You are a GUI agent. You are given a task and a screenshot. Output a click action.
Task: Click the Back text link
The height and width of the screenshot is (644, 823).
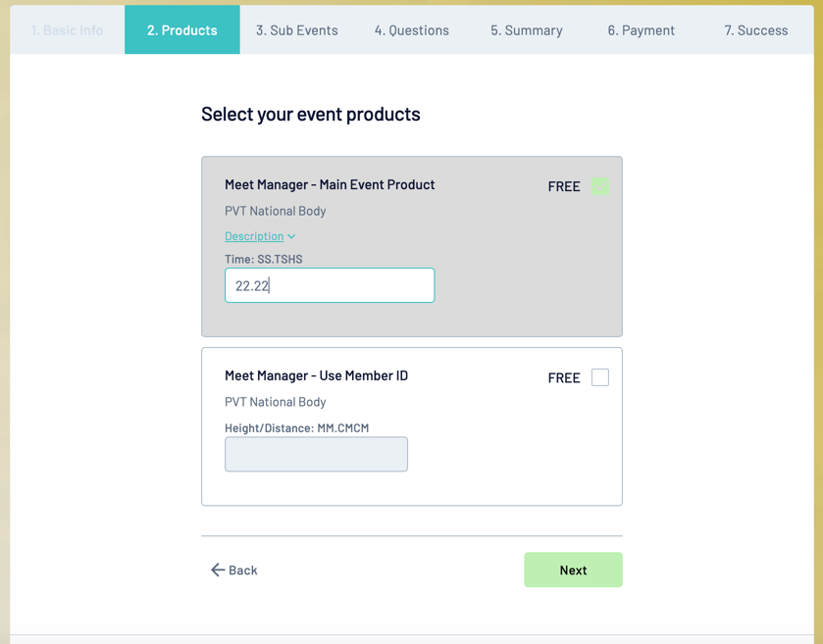242,570
